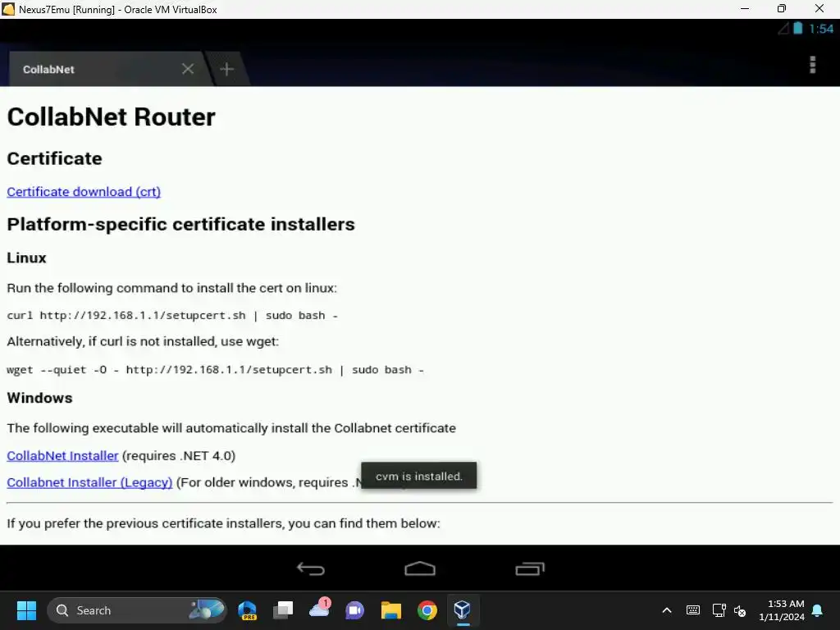Open the purple video chat taskbar app

click(x=354, y=610)
